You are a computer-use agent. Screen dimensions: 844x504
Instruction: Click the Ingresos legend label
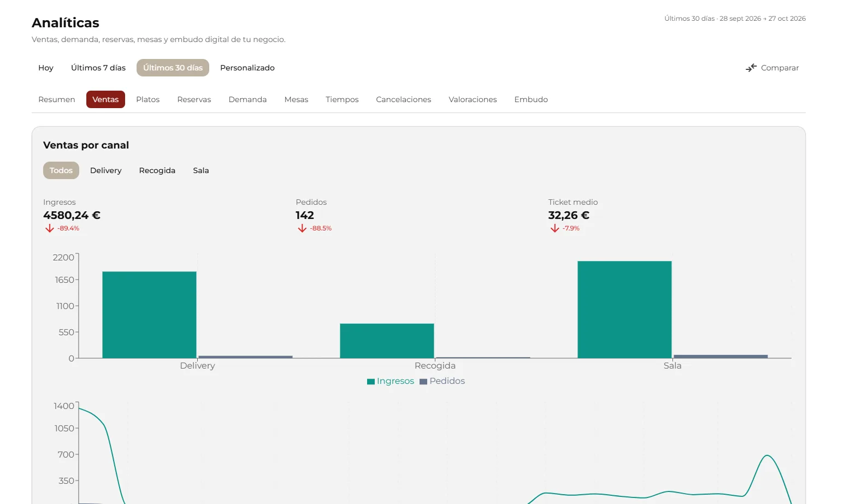pyautogui.click(x=396, y=381)
